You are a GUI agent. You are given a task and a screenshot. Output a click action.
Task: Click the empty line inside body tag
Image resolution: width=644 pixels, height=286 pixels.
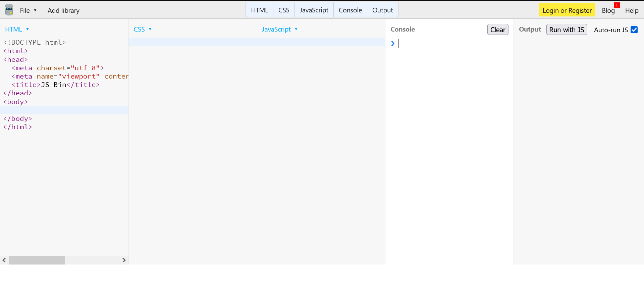tap(64, 110)
